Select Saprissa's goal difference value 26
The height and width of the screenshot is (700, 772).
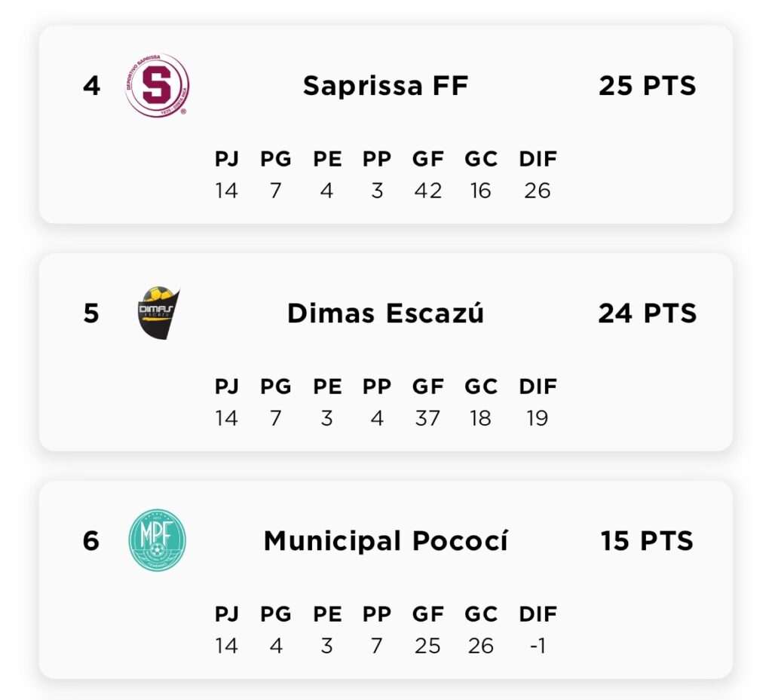(x=538, y=191)
